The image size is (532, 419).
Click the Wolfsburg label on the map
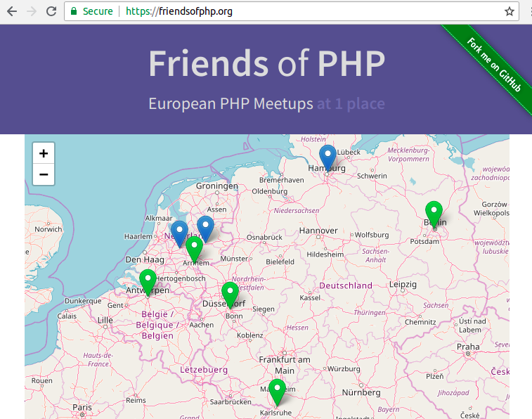tap(372, 235)
